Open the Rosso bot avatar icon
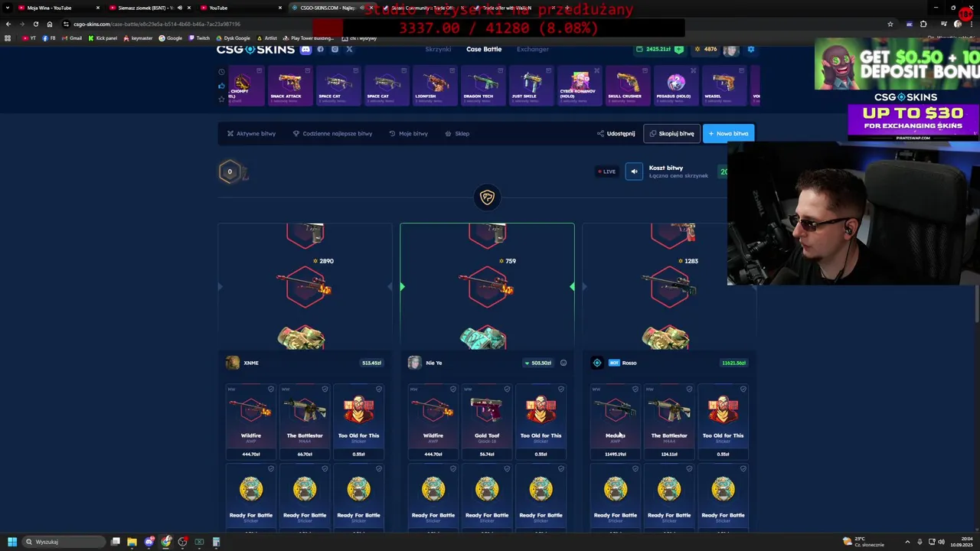This screenshot has height=551, width=980. tap(597, 363)
